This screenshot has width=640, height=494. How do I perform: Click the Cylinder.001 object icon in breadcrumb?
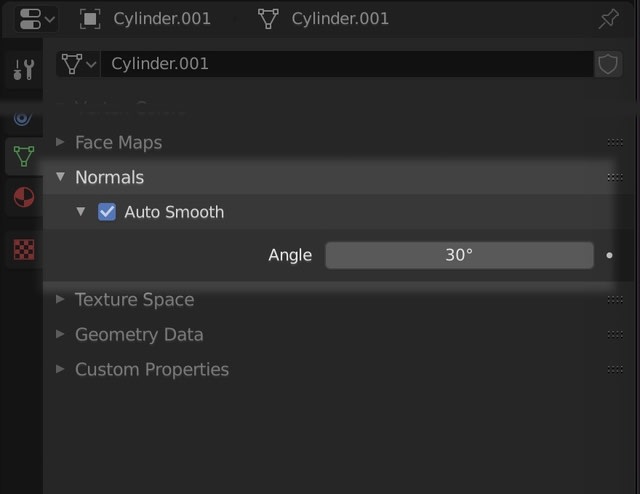click(91, 19)
